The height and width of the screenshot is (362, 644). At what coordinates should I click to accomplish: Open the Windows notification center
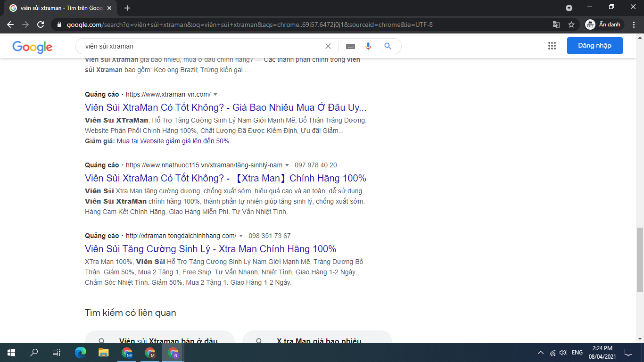(x=628, y=353)
